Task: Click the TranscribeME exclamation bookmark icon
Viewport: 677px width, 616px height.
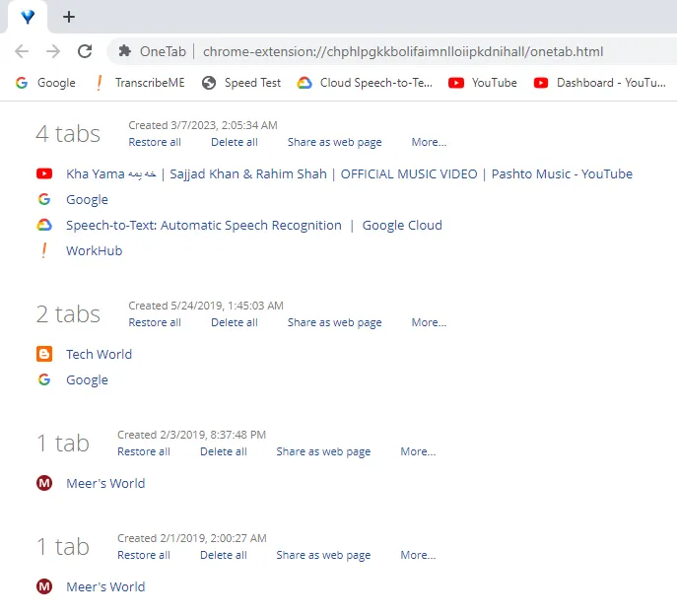Action: (99, 83)
